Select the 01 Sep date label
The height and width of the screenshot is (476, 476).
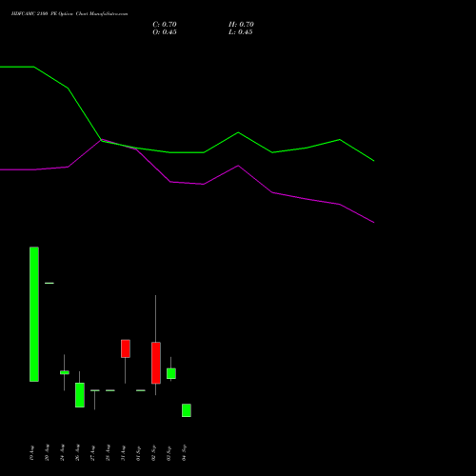(x=138, y=453)
